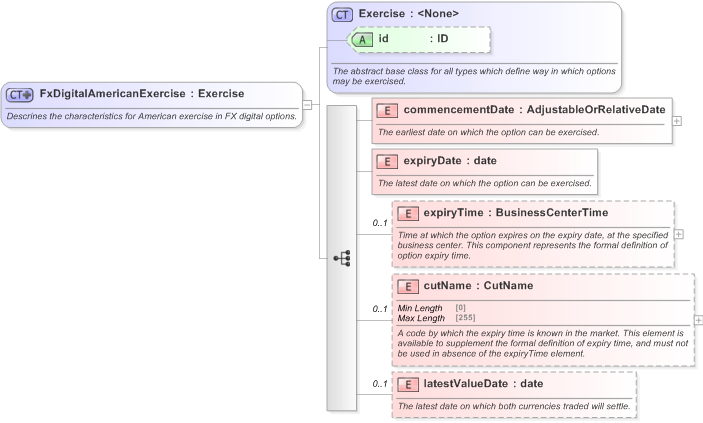Expand the expiryTime element

(x=679, y=234)
